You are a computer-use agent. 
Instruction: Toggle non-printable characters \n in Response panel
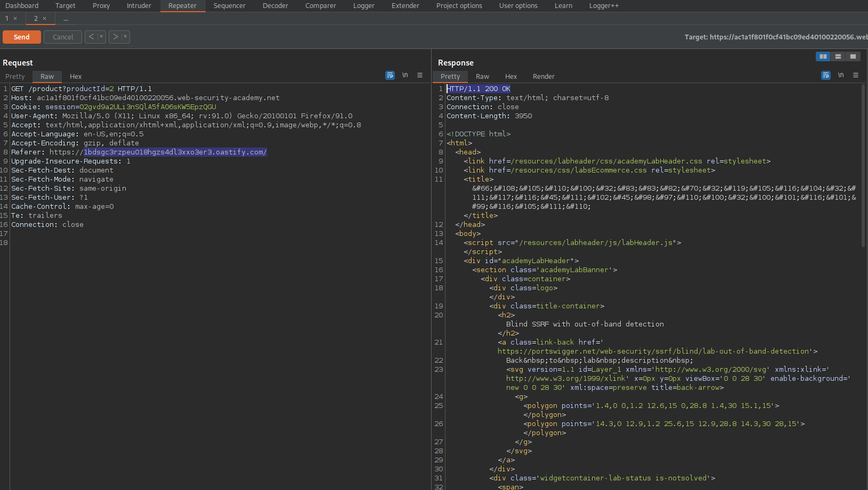tap(841, 76)
